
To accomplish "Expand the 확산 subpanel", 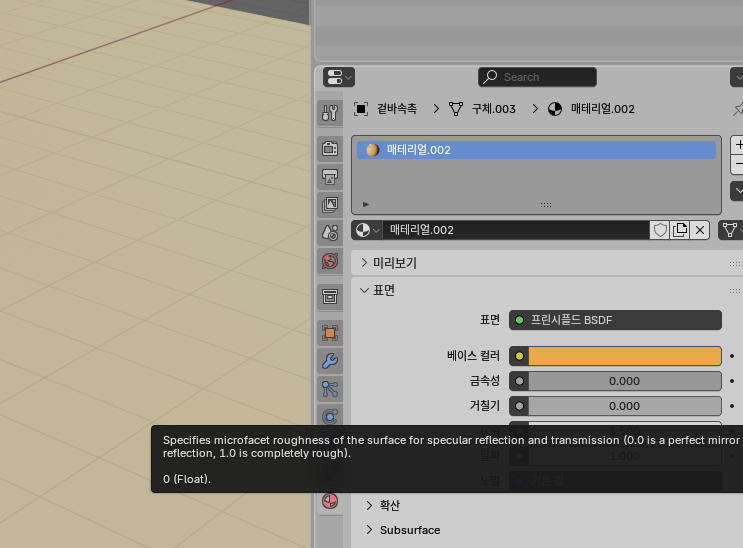I will 369,505.
